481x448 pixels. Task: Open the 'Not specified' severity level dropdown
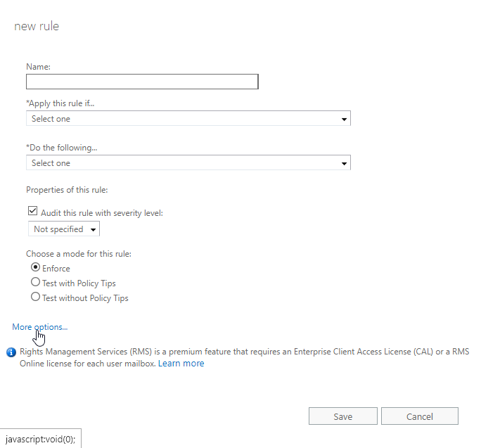pos(63,229)
